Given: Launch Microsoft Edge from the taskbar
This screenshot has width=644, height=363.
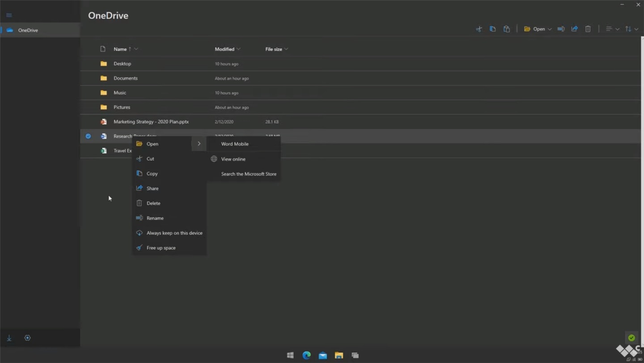Looking at the screenshot, I should 306,355.
